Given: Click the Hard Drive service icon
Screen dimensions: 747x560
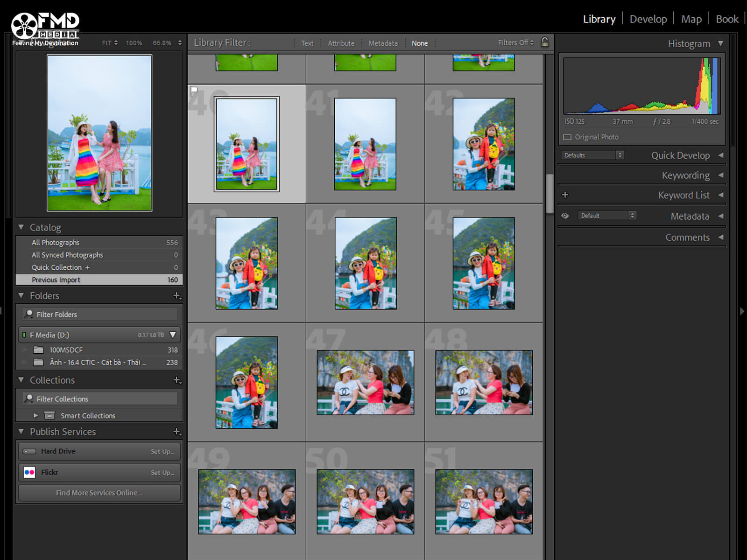Looking at the screenshot, I should point(29,451).
